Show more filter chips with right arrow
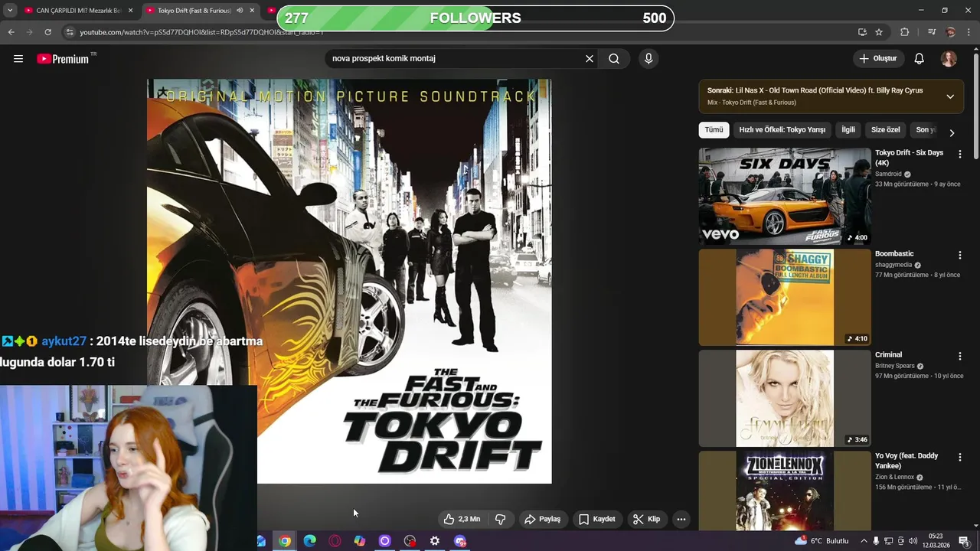Viewport: 980px width, 551px height. (x=952, y=133)
